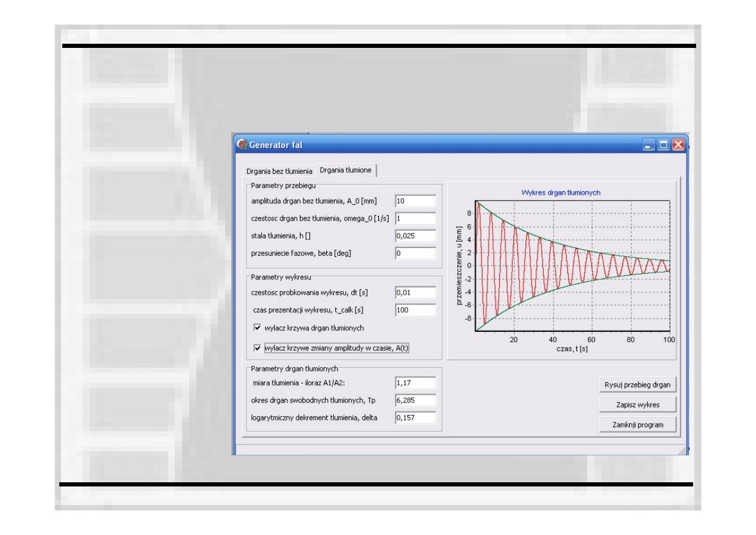The height and width of the screenshot is (535, 756).
Task: Click the Generator fal app icon
Action: click(x=242, y=145)
